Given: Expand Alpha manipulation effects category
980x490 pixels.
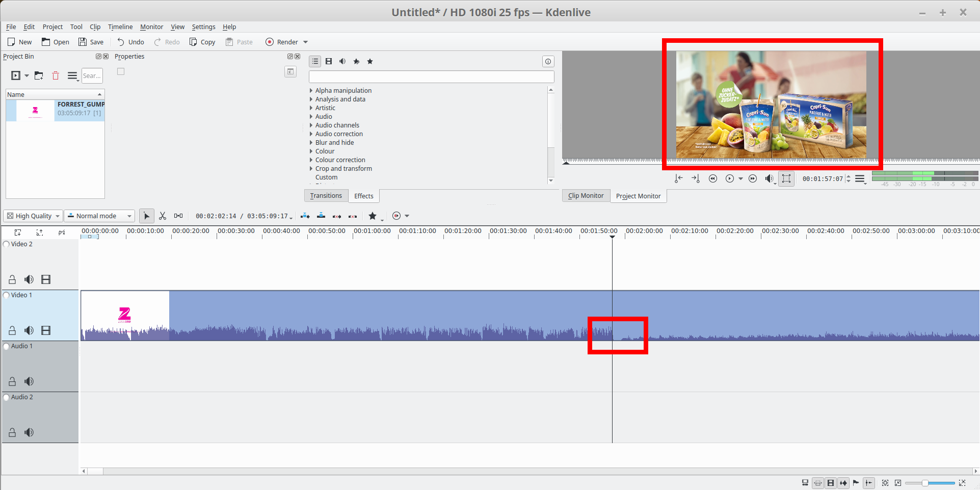Looking at the screenshot, I should point(311,91).
